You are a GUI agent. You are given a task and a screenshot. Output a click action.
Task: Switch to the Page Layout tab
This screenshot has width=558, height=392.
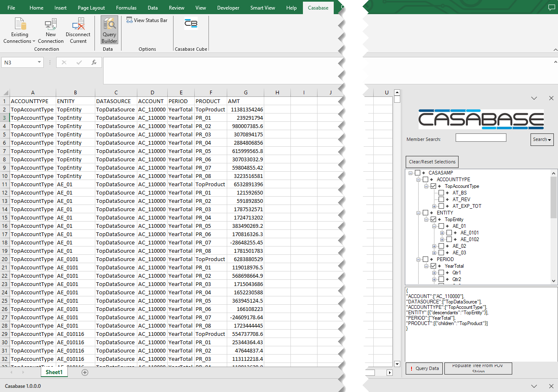[x=91, y=8]
